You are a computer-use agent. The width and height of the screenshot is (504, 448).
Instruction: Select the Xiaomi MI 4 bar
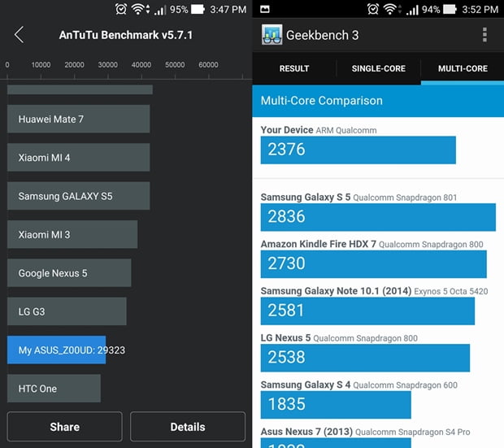point(78,158)
